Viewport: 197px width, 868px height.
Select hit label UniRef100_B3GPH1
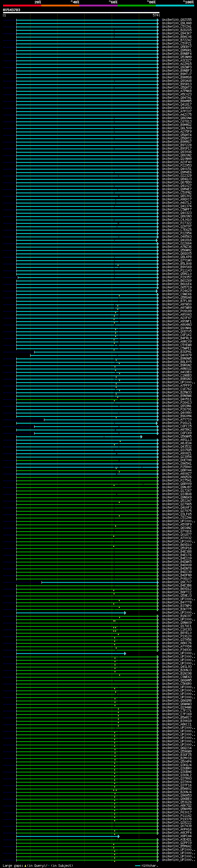point(177,352)
